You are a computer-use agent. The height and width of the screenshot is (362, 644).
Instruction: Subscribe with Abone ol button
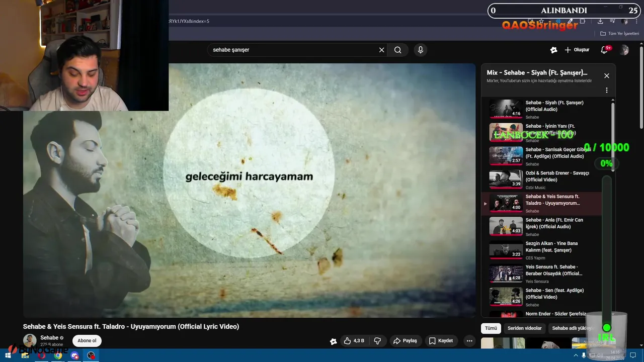[87, 340]
